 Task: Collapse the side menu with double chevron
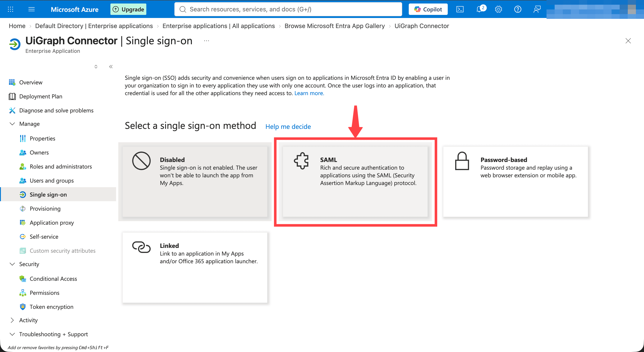[x=111, y=67]
